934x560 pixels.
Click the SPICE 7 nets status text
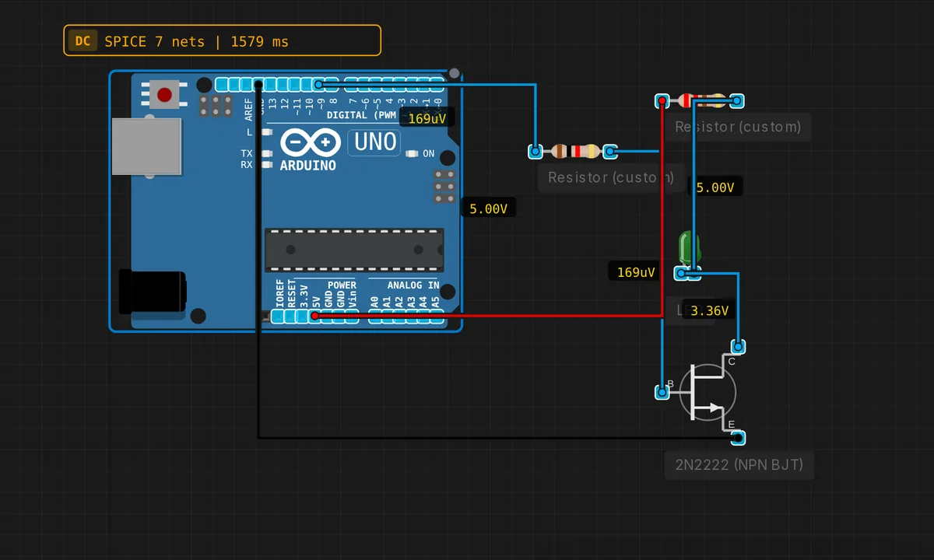pyautogui.click(x=196, y=41)
